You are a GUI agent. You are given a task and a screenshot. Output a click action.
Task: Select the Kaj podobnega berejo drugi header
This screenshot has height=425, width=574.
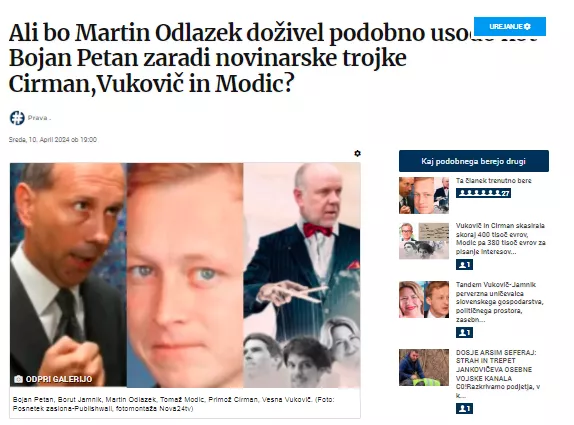[474, 161]
